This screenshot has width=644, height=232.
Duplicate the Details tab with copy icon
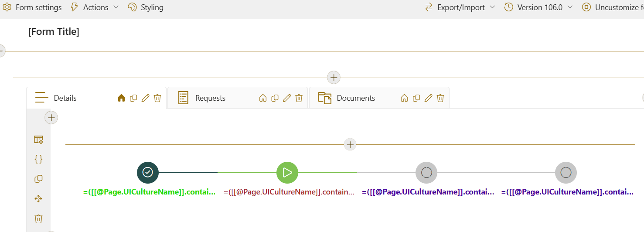click(x=133, y=98)
